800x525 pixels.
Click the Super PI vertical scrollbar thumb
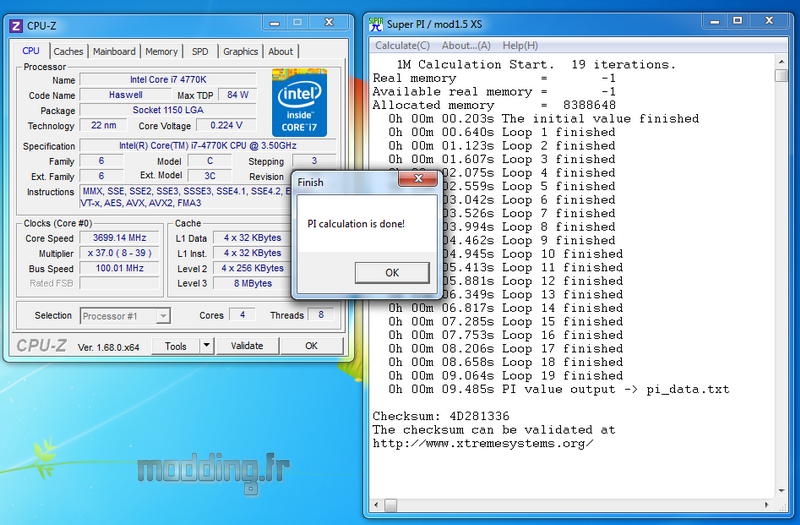pos(781,76)
